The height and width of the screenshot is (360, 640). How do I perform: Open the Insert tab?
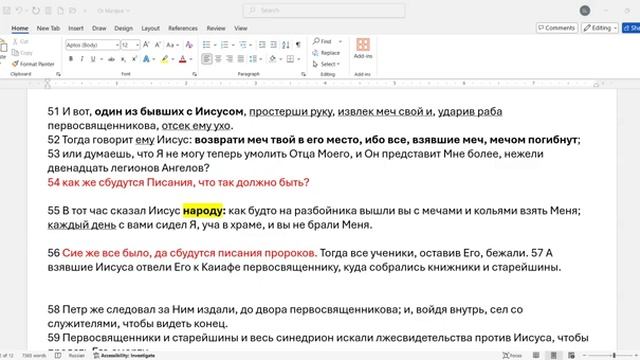pyautogui.click(x=76, y=28)
